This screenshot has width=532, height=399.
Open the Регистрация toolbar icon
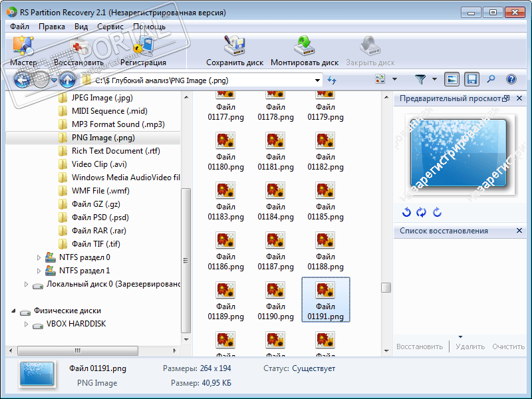point(143,51)
